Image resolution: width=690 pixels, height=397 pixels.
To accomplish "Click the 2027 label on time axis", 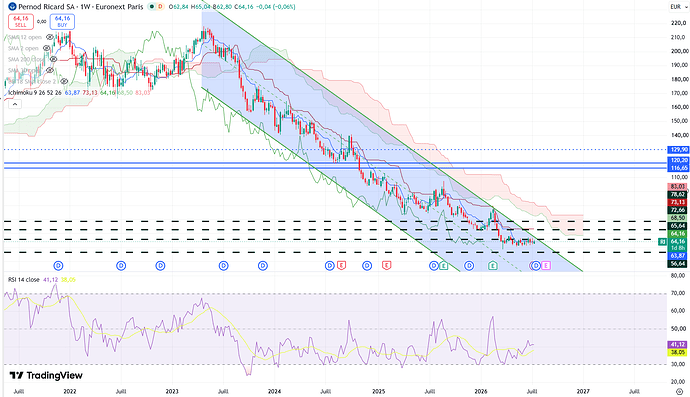I will pyautogui.click(x=583, y=391).
